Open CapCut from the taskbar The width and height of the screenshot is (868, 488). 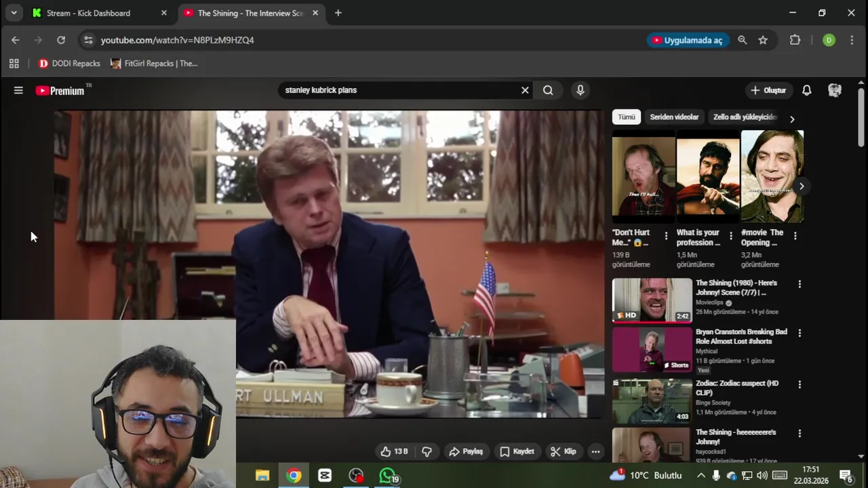[325, 476]
